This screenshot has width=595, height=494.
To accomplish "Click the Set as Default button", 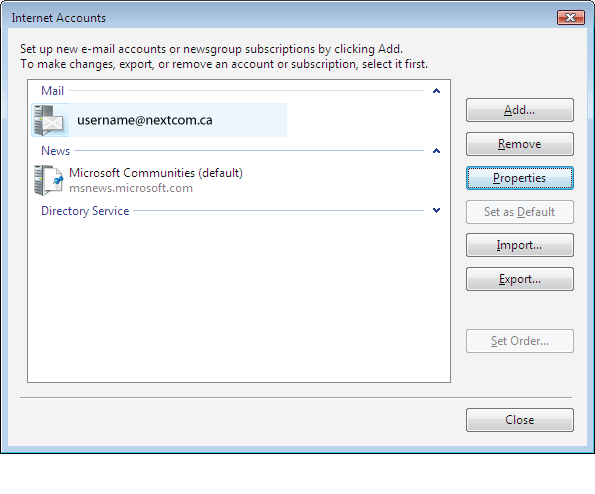I will pyautogui.click(x=519, y=212).
